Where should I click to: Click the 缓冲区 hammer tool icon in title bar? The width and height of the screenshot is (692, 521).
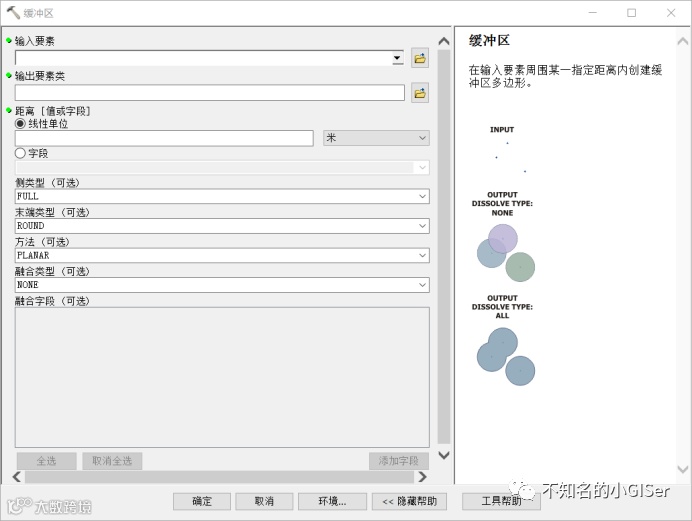(x=13, y=13)
